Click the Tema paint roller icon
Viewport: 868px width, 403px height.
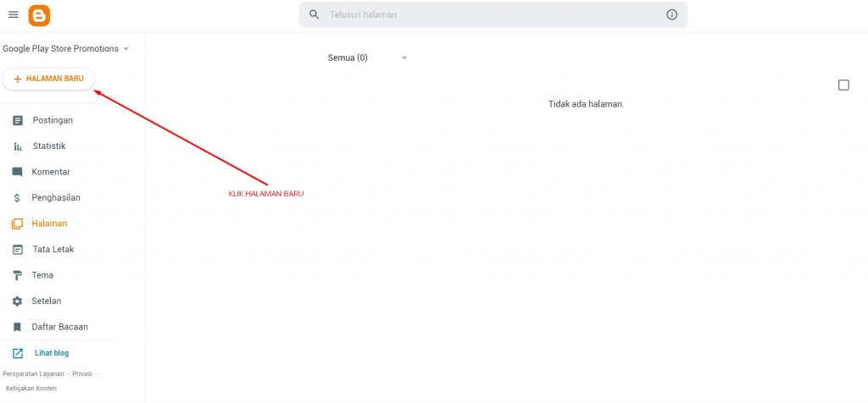click(x=18, y=275)
